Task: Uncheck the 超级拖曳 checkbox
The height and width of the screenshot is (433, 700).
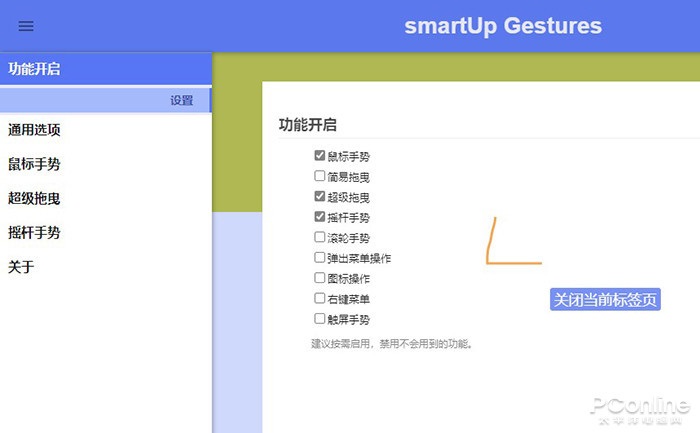Action: pos(320,196)
